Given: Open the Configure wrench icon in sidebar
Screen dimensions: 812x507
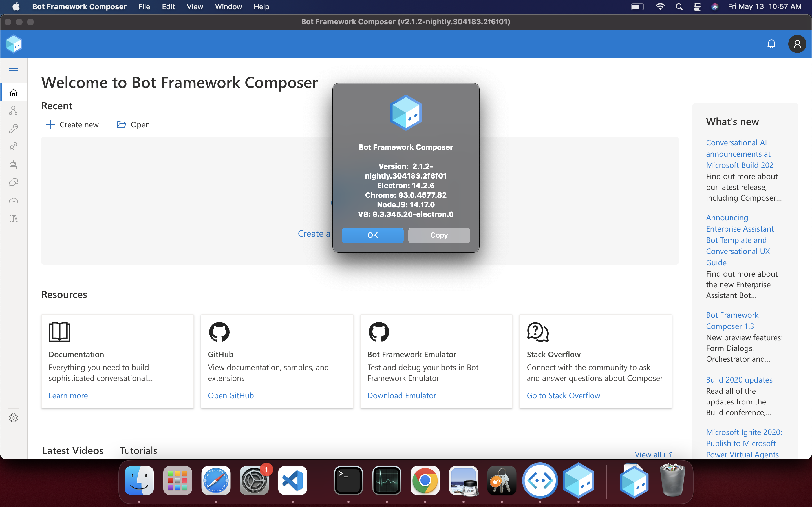Looking at the screenshot, I should click(x=14, y=129).
